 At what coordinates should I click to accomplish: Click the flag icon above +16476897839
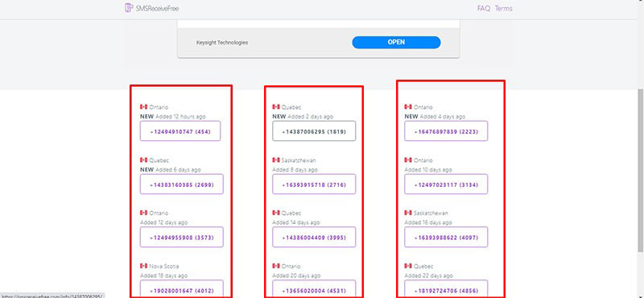pyautogui.click(x=408, y=106)
